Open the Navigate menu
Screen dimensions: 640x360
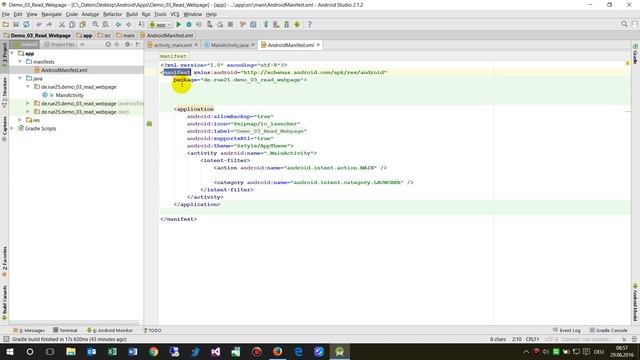(51, 14)
